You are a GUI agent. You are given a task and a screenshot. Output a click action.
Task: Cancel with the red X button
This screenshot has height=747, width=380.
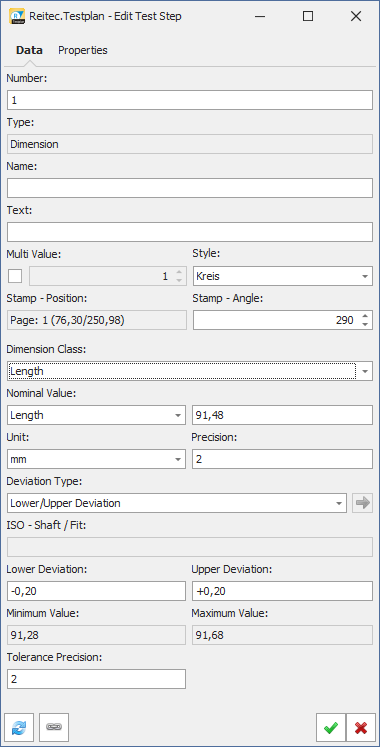coord(361,727)
